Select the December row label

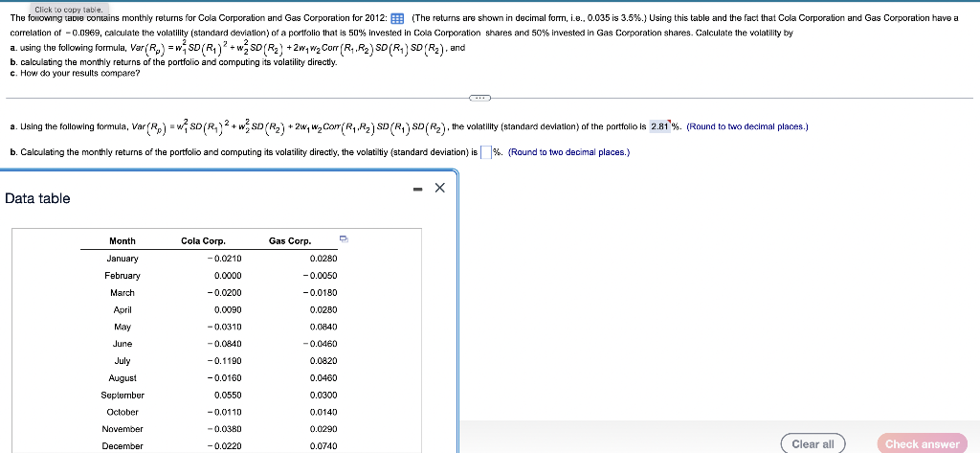tap(122, 446)
